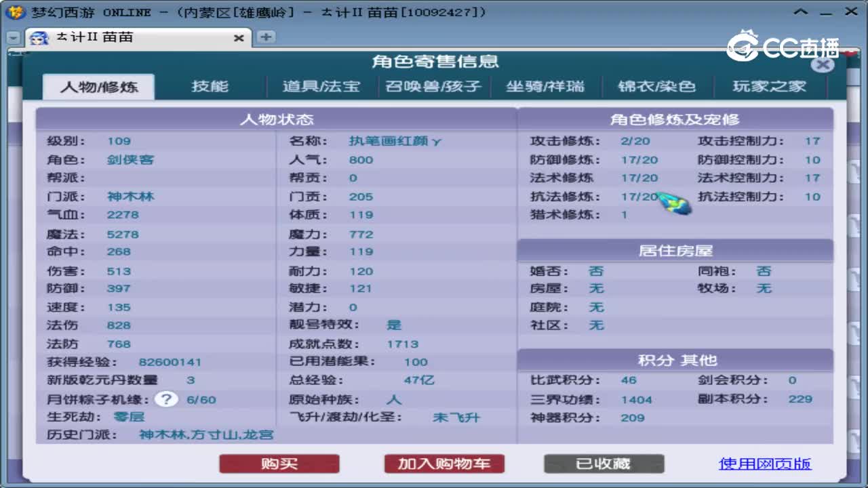
Task: Click the character avatar icon on the 去计II苗苗 tab
Action: tap(39, 39)
